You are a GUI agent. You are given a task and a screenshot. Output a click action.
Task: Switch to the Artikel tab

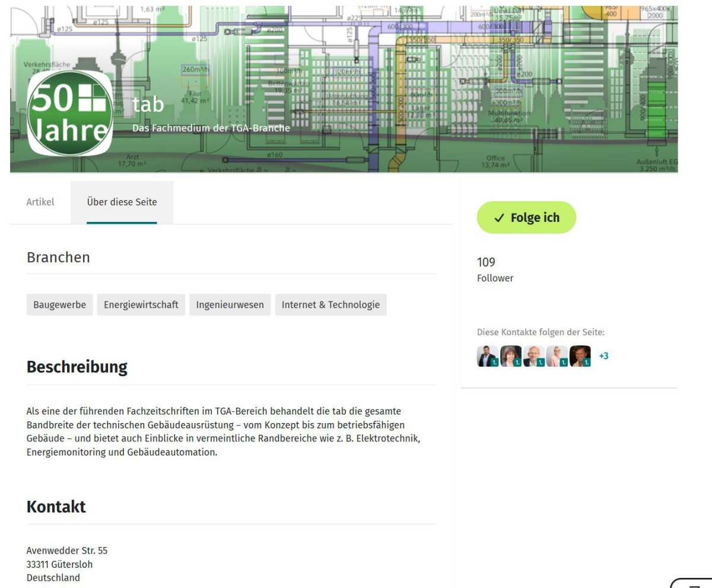pyautogui.click(x=40, y=202)
